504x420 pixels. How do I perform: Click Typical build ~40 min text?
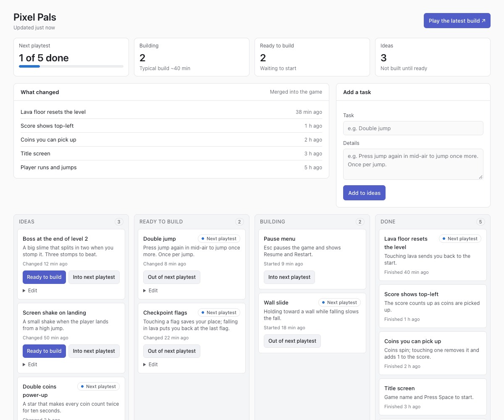165,68
